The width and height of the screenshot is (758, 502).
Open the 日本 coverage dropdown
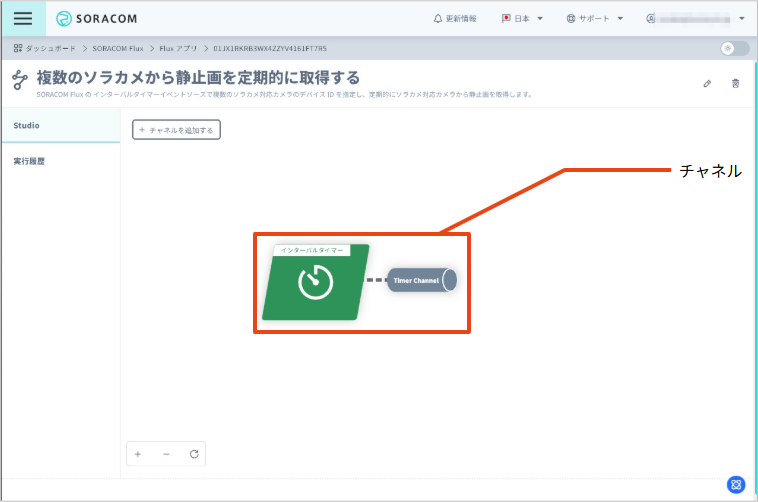[x=523, y=18]
